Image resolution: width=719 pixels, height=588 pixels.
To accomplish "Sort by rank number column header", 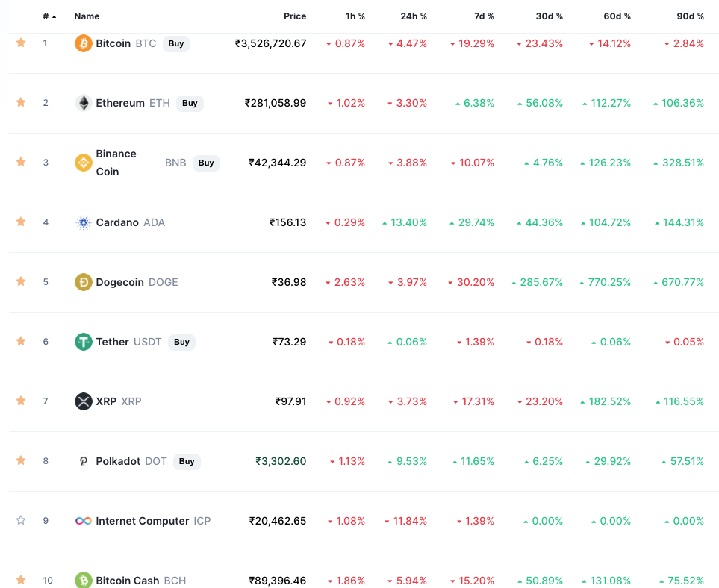I will [x=48, y=16].
